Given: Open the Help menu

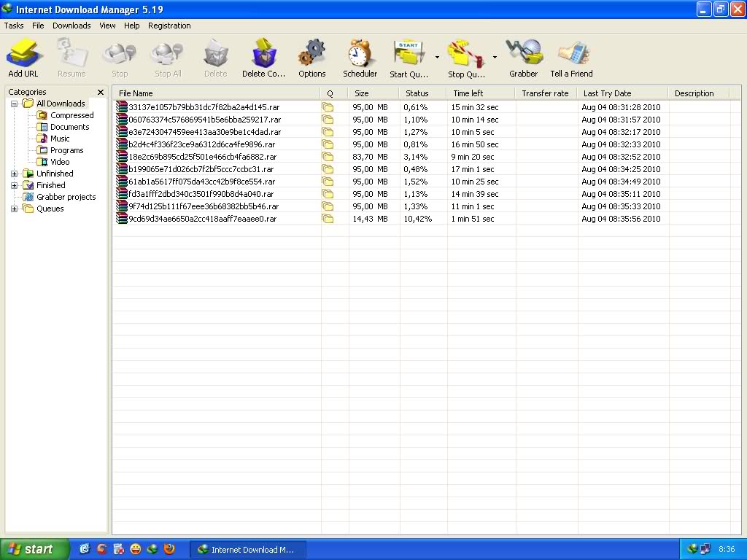Looking at the screenshot, I should tap(132, 26).
